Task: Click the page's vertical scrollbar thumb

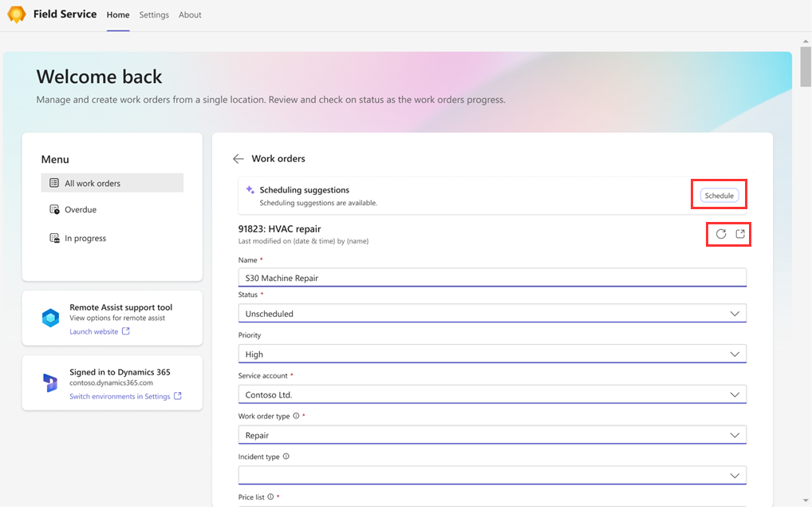Action: pyautogui.click(x=806, y=67)
